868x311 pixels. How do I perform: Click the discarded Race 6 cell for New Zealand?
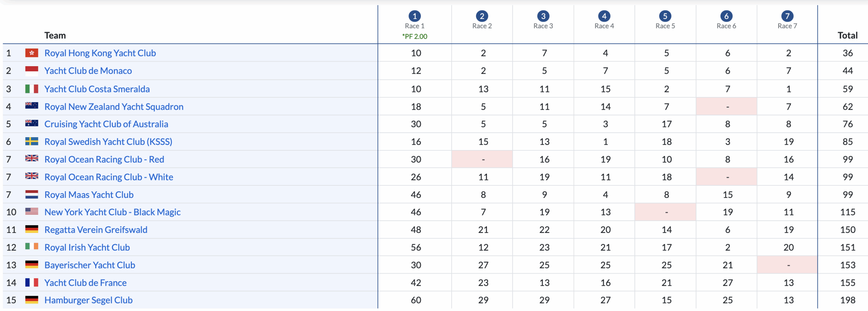coord(726,107)
